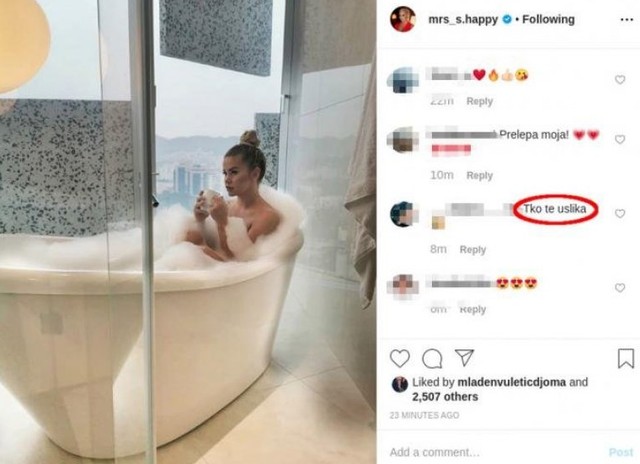The width and height of the screenshot is (640, 464).
Task: Share post via paper plane icon
Action: click(x=464, y=358)
